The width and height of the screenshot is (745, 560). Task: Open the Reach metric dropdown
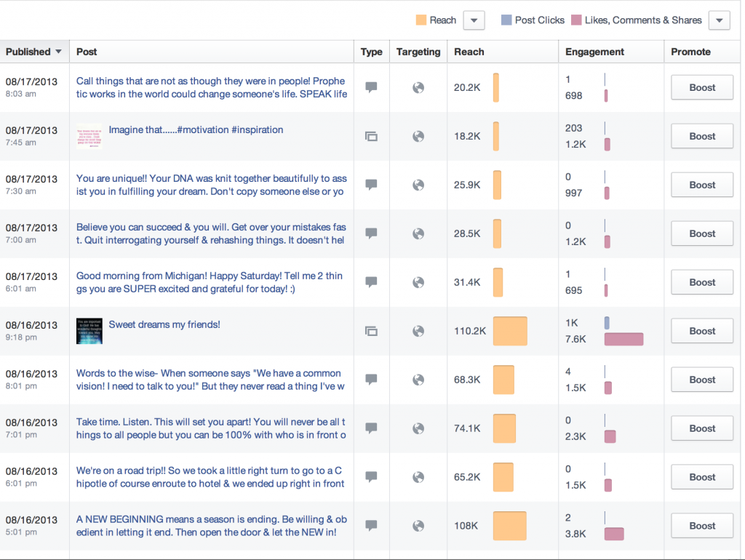[x=474, y=20]
